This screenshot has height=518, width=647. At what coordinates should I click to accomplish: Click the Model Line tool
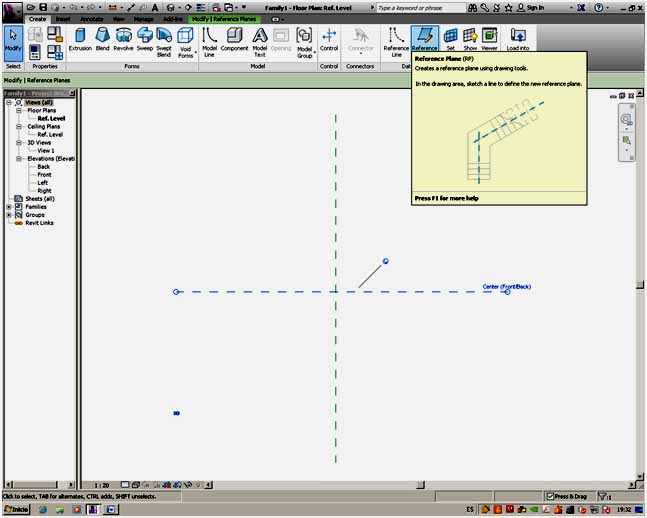tap(210, 41)
